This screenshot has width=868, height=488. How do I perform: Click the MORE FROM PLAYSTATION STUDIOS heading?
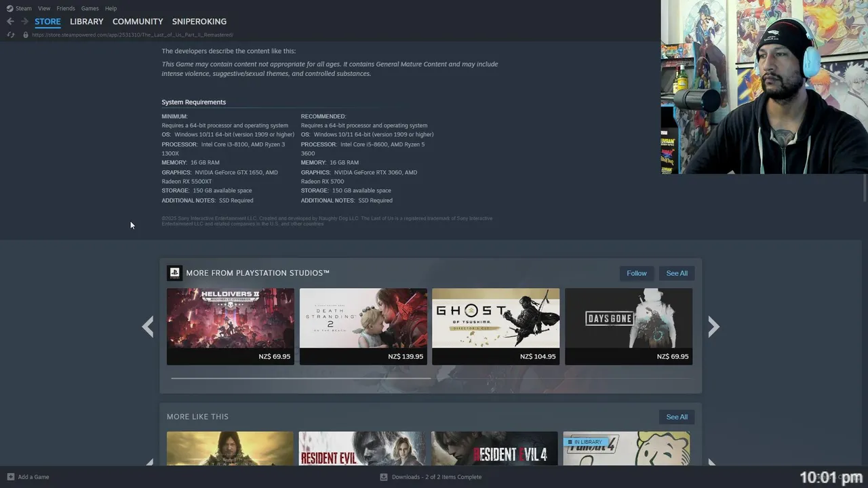[x=258, y=273]
